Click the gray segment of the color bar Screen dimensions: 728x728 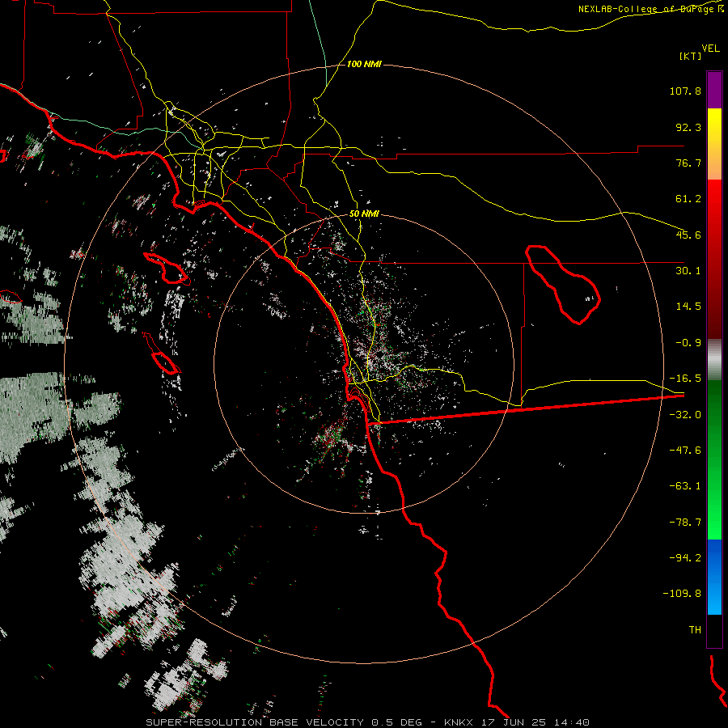[714, 360]
